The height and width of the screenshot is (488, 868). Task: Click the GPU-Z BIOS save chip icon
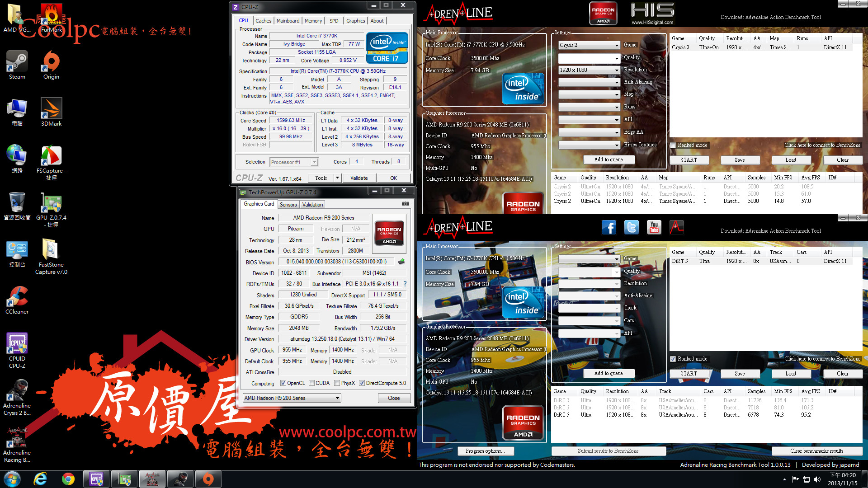[x=401, y=262]
